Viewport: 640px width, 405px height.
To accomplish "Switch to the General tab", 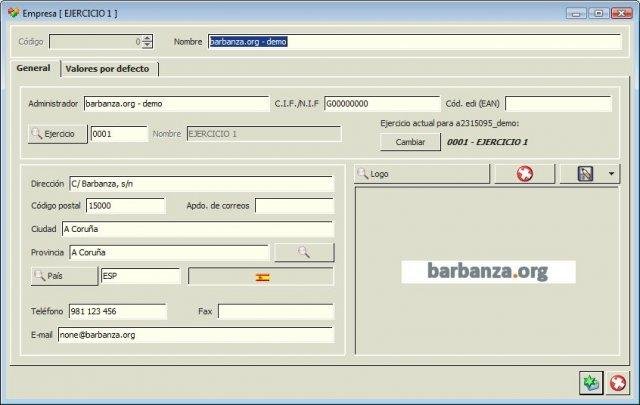I will click(33, 68).
